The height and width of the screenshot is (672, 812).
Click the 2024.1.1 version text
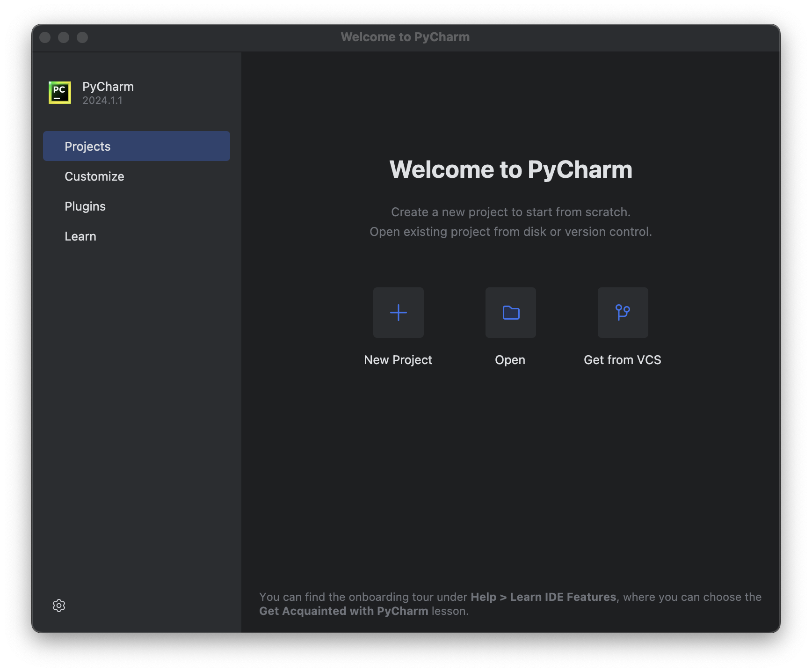[x=102, y=101]
